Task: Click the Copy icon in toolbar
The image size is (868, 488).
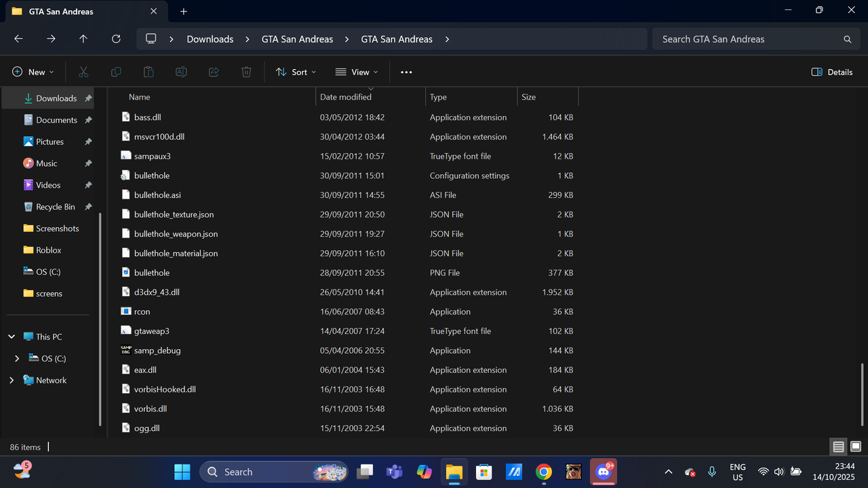Action: pos(116,72)
